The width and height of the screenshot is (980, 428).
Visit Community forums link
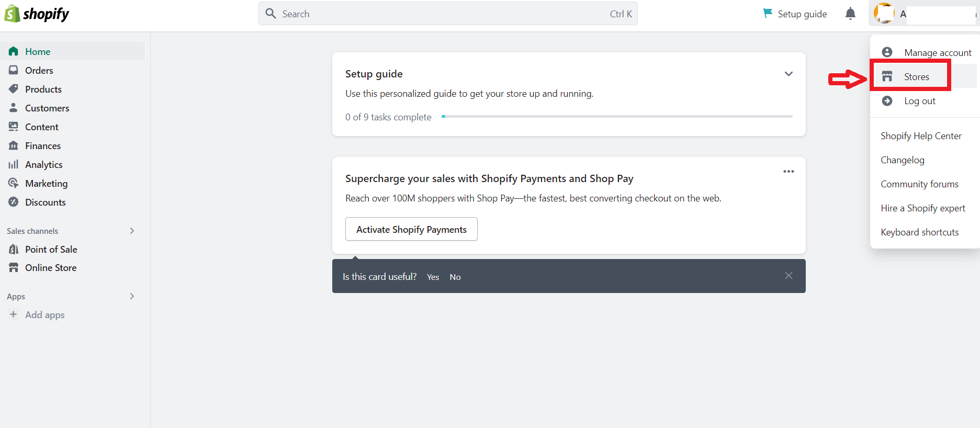[919, 184]
